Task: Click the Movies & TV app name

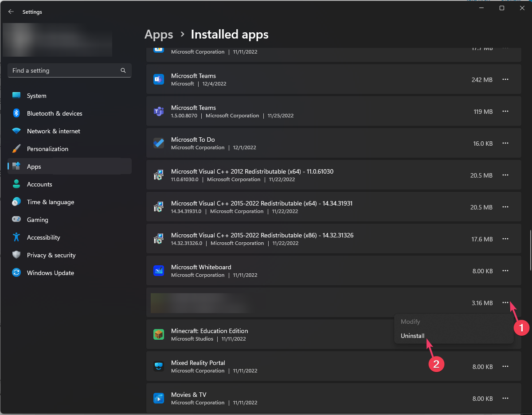Action: point(189,395)
